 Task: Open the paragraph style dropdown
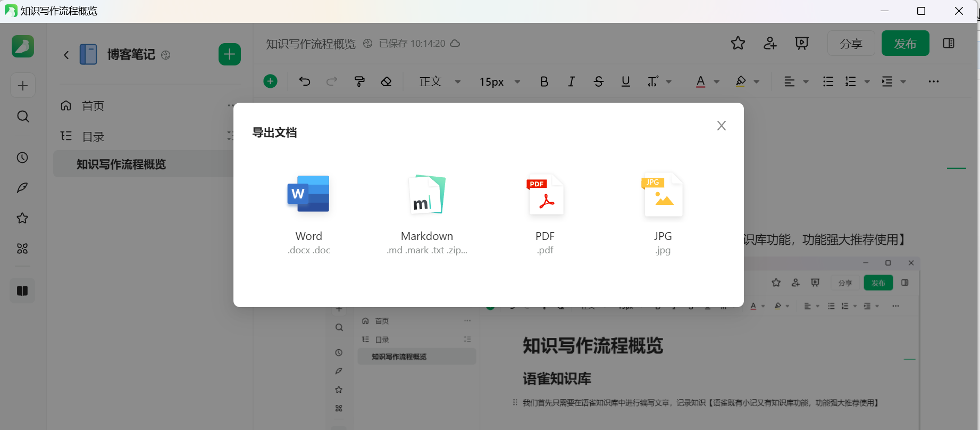(440, 81)
